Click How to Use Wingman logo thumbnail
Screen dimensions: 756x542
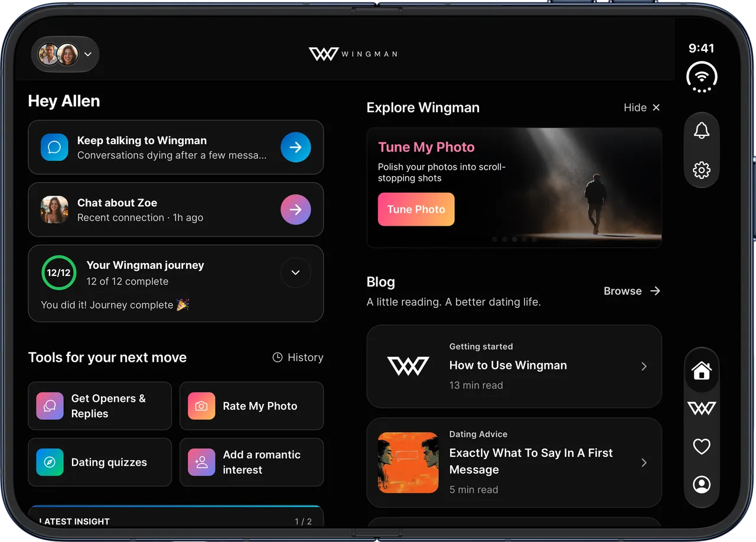click(x=408, y=366)
